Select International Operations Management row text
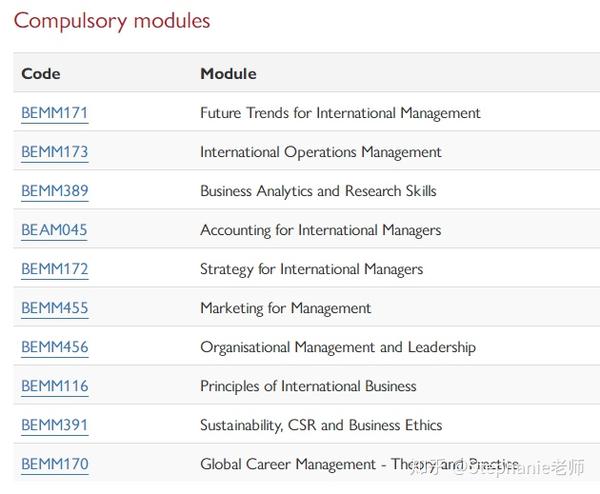600x494 pixels. tap(321, 152)
